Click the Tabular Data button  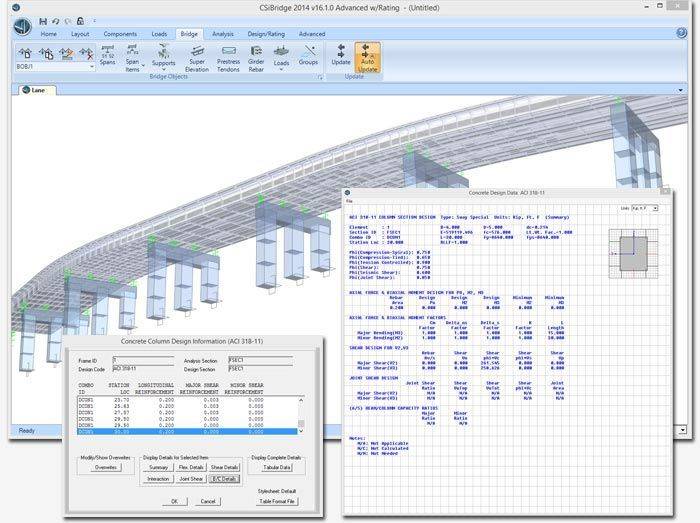(x=277, y=467)
